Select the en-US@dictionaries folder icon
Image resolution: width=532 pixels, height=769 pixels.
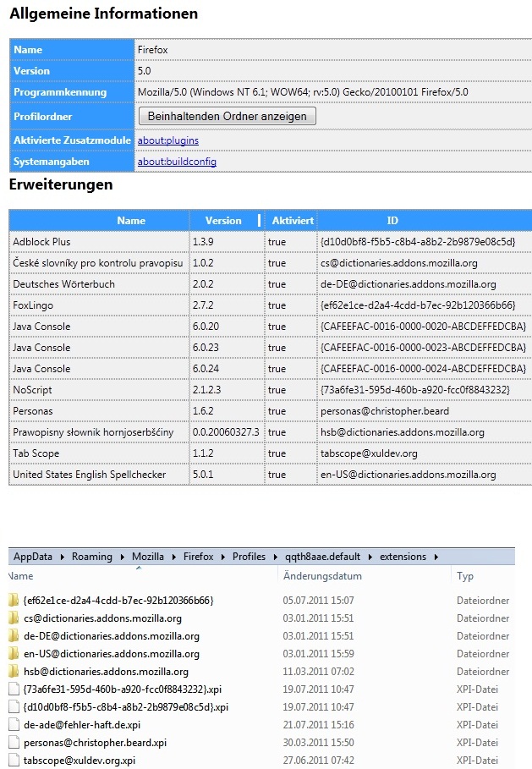click(x=14, y=653)
